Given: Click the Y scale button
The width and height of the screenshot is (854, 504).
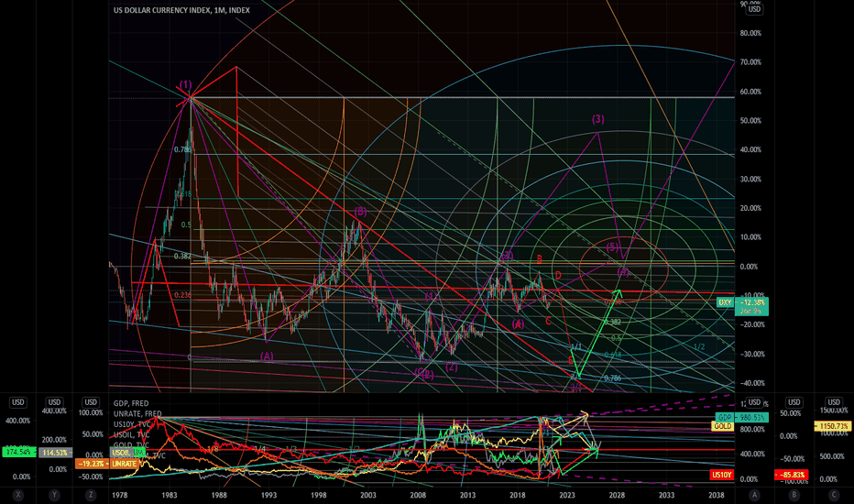Looking at the screenshot, I should 54,495.
